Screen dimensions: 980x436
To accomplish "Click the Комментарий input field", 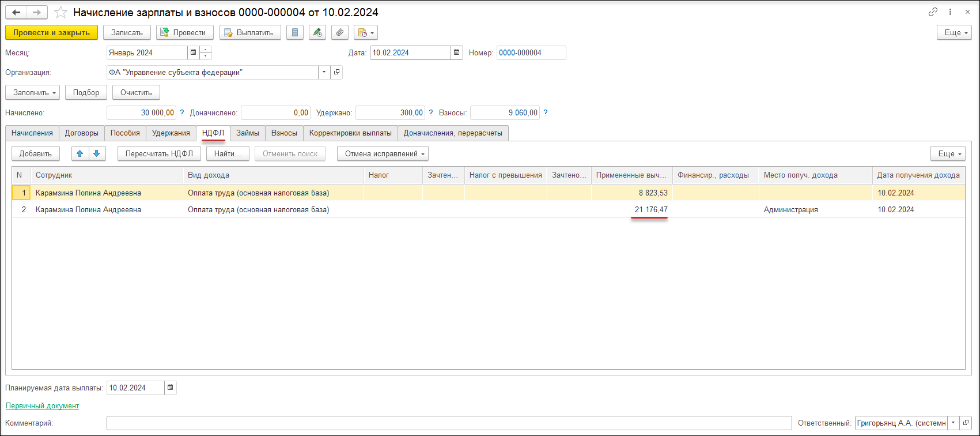I will pos(449,423).
